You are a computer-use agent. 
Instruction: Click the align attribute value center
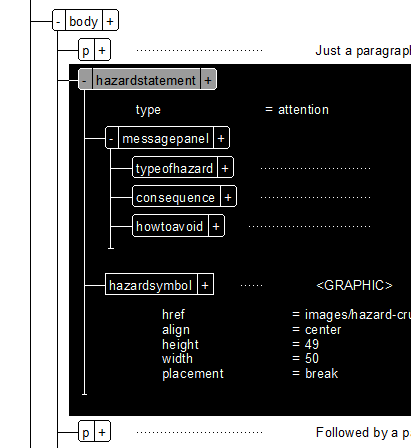click(x=323, y=330)
